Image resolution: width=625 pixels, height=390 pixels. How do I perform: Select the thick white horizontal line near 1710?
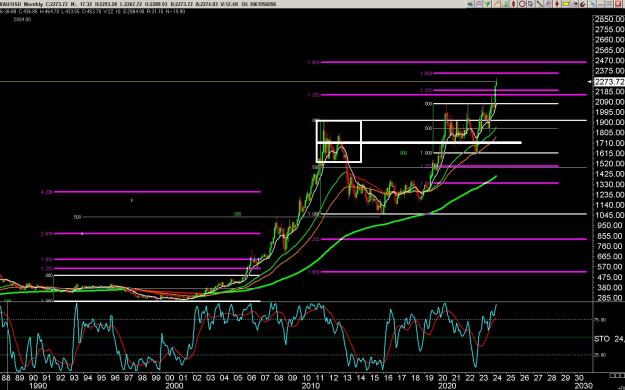[x=419, y=142]
